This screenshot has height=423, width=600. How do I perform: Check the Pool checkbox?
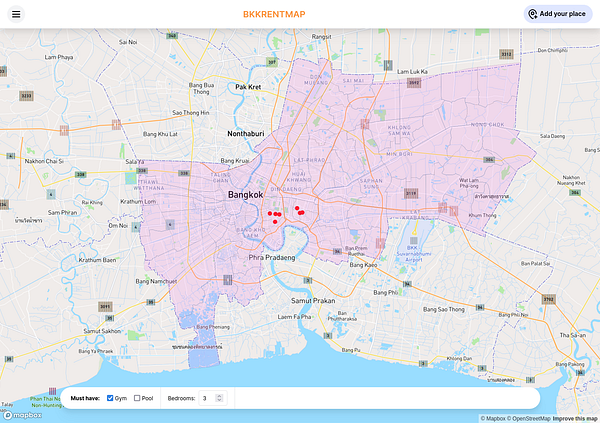(x=137, y=398)
